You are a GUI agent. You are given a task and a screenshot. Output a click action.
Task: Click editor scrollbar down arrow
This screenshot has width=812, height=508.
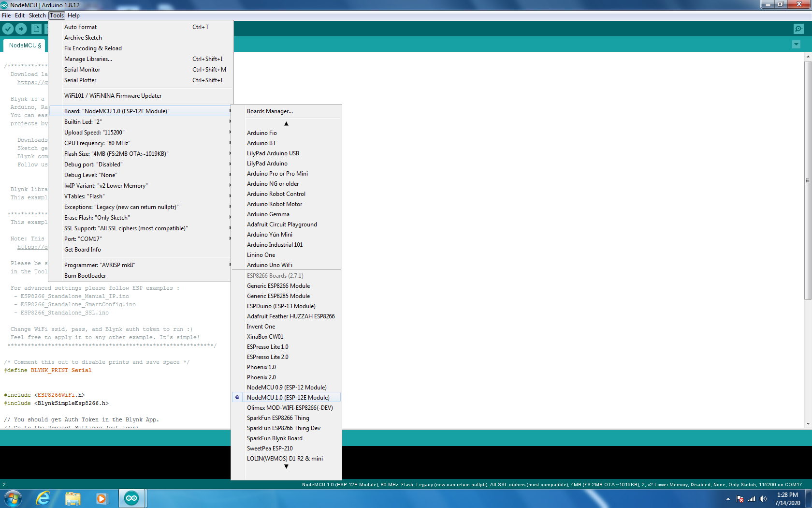808,424
